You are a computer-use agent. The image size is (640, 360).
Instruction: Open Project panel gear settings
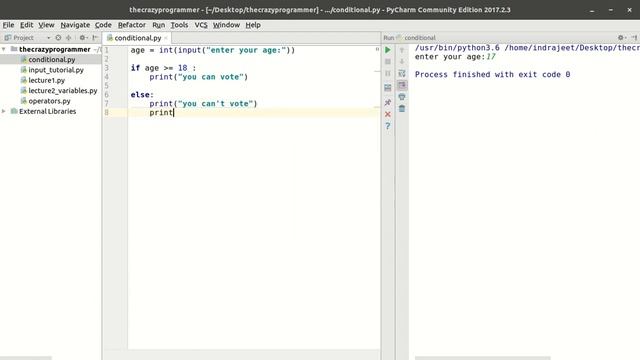pyautogui.click(x=83, y=38)
